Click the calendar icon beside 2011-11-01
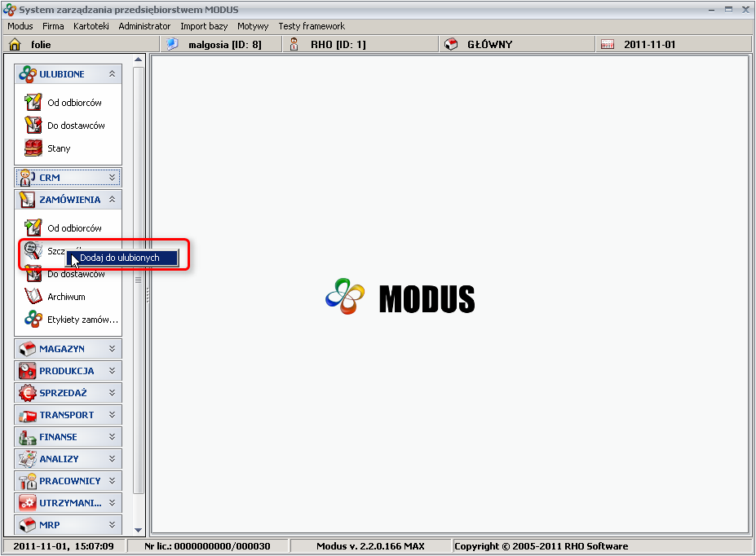The image size is (756, 556). (607, 44)
